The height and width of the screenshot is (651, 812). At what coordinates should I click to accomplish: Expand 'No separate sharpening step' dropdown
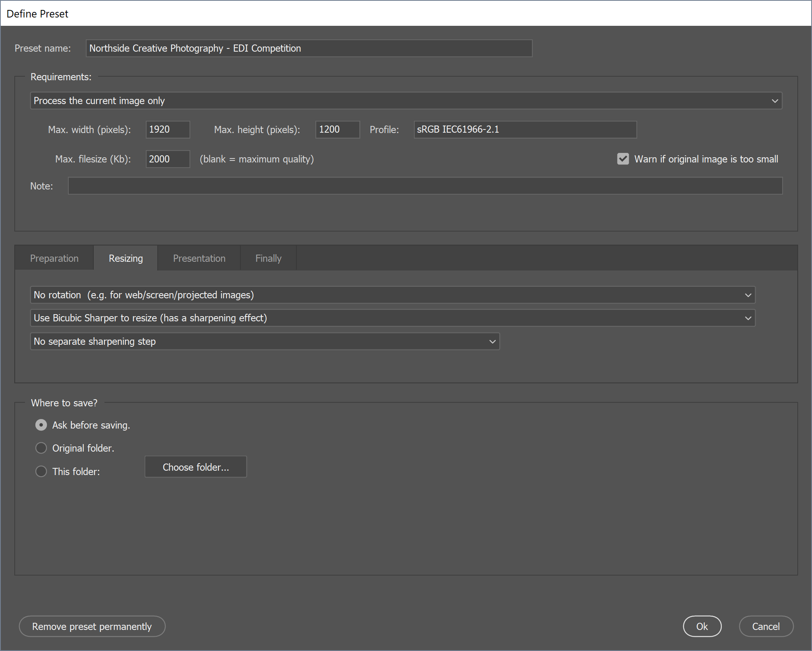pos(265,342)
